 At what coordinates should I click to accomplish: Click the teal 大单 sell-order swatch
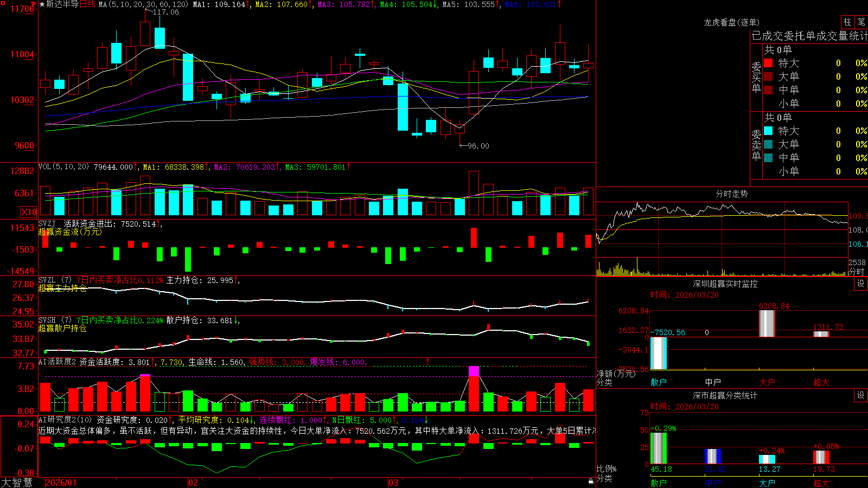tap(768, 144)
